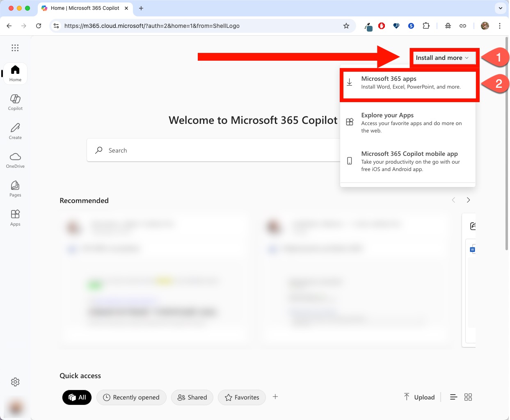
Task: View site information icon in address bar
Action: (x=57, y=26)
